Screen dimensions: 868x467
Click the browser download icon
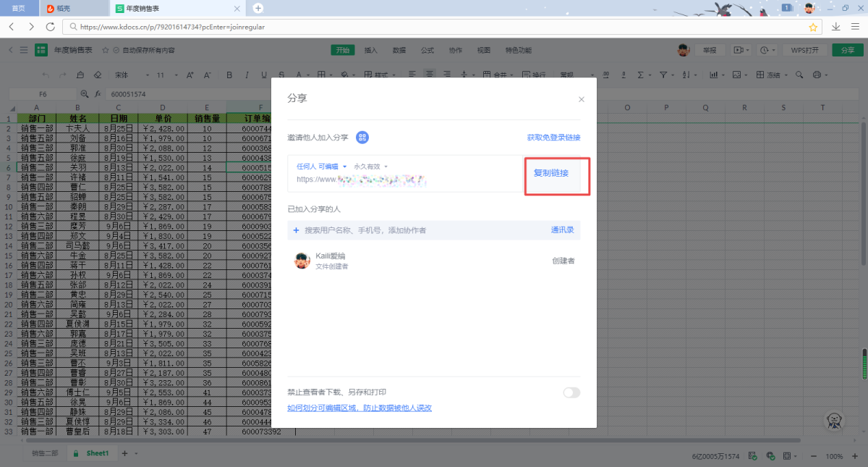pyautogui.click(x=836, y=27)
